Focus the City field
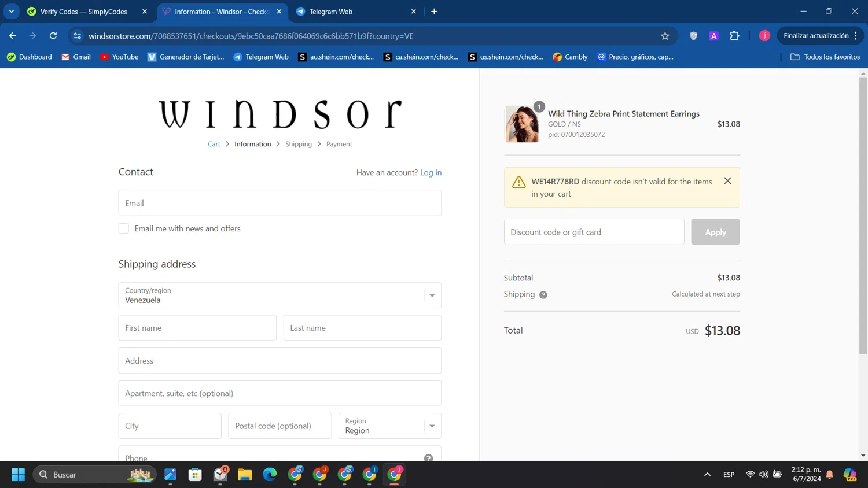 tap(170, 426)
